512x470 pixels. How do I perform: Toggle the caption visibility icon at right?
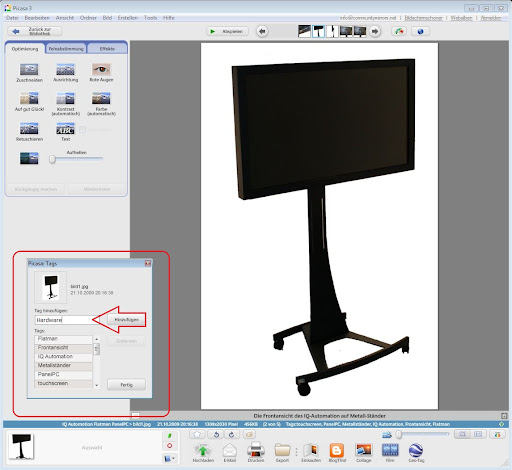(x=504, y=416)
